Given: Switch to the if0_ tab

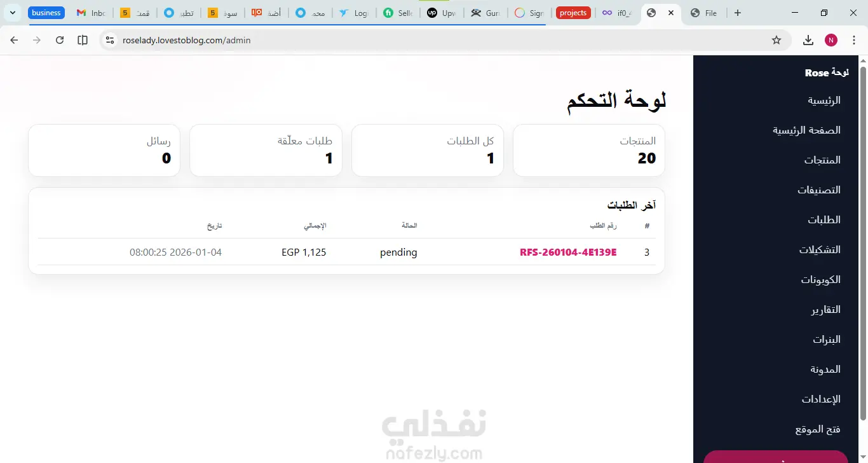Looking at the screenshot, I should [616, 13].
